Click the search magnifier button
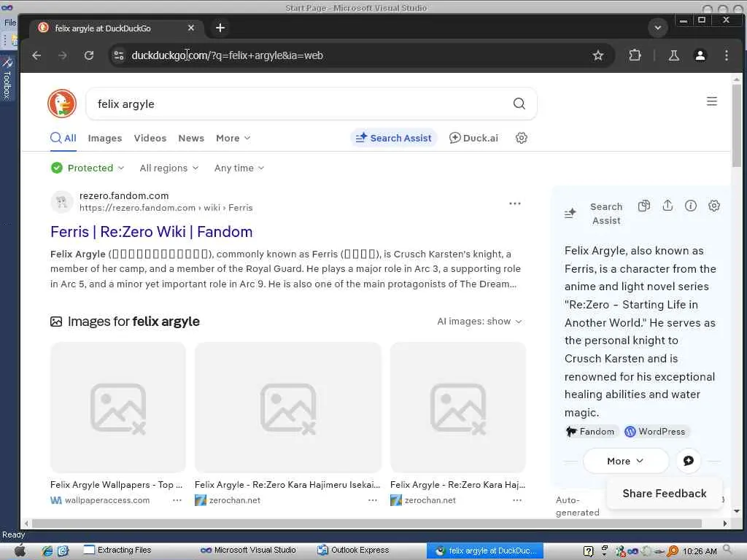 point(519,104)
